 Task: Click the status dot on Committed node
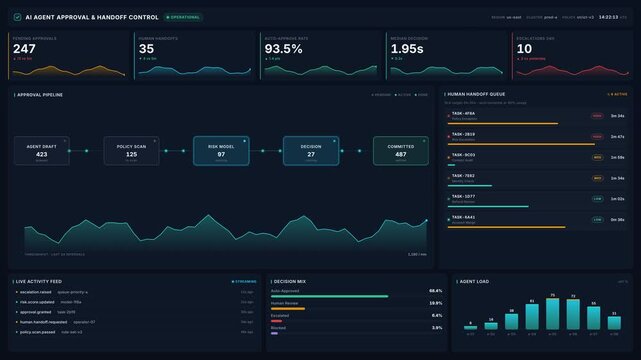click(424, 141)
